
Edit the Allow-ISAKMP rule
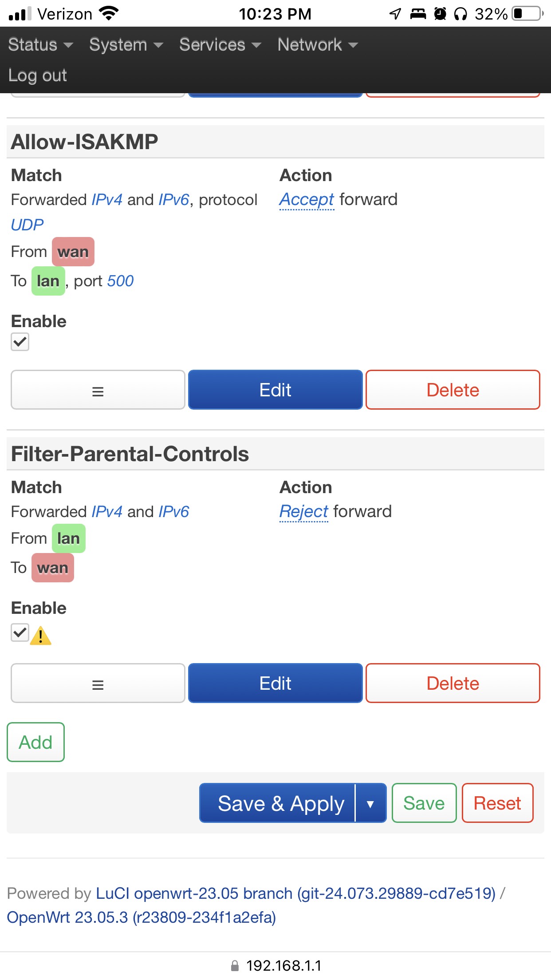coord(275,390)
